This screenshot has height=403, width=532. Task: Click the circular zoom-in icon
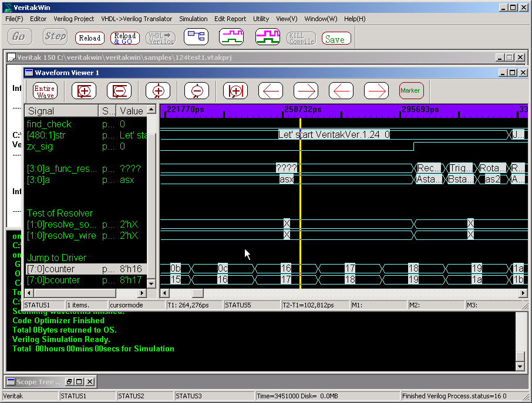pos(158,91)
